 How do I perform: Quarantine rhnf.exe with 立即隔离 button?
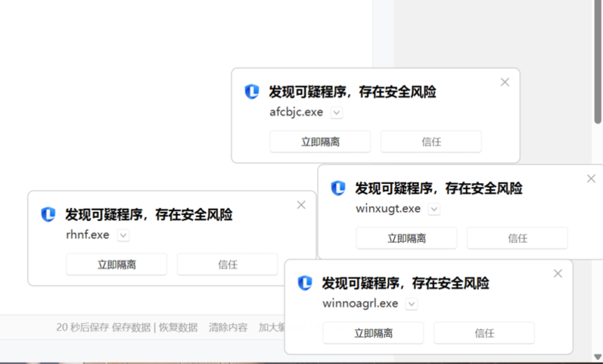coord(117,264)
